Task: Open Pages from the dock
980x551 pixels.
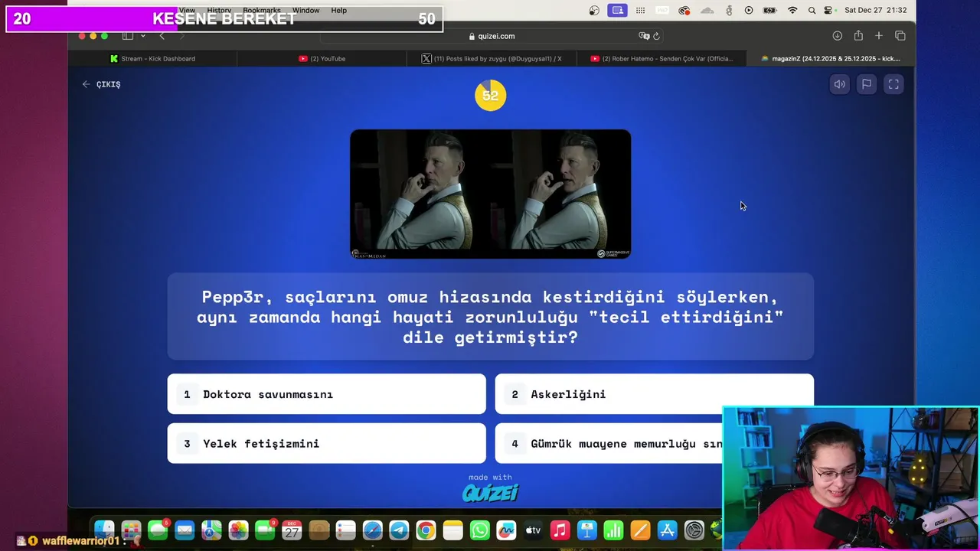Action: (641, 530)
